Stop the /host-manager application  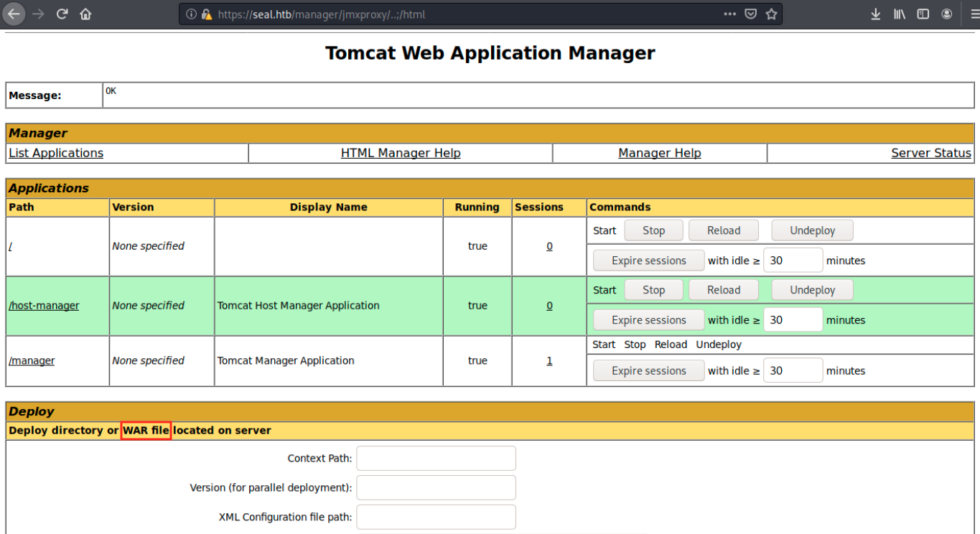tap(653, 290)
